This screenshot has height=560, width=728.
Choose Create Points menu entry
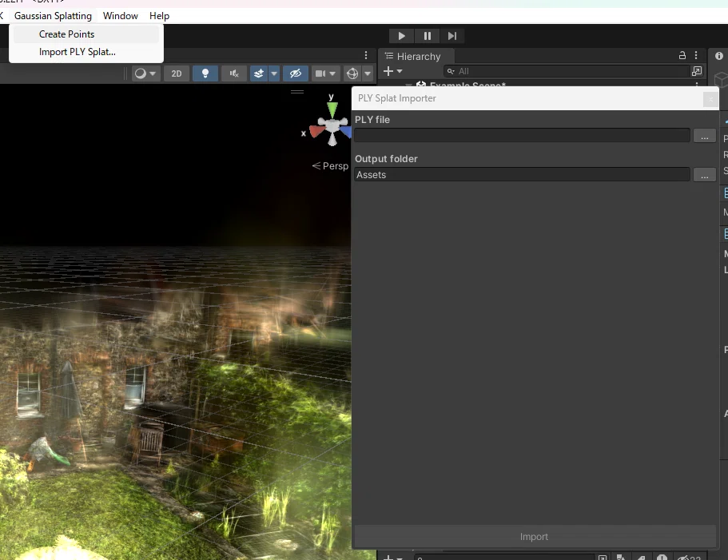click(86, 34)
